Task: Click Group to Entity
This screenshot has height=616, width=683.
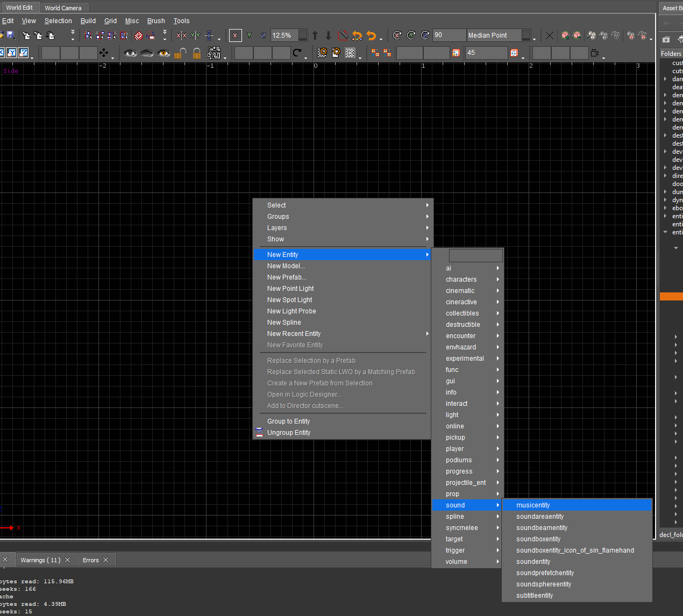Action: click(342, 421)
